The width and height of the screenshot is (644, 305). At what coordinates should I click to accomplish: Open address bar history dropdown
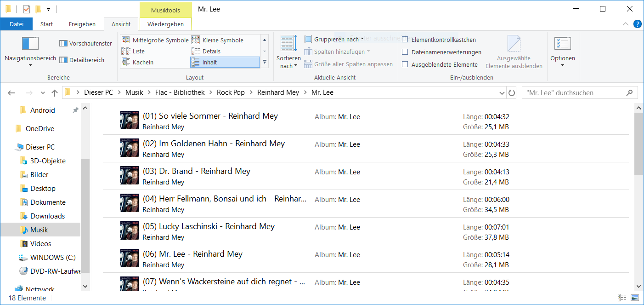tap(502, 93)
